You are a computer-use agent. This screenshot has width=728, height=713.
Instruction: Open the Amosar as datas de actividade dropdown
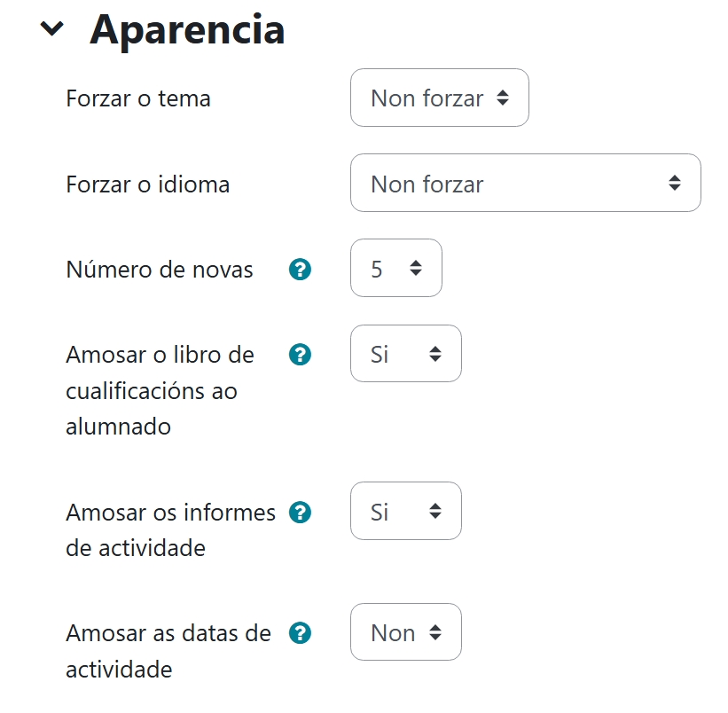(x=405, y=633)
